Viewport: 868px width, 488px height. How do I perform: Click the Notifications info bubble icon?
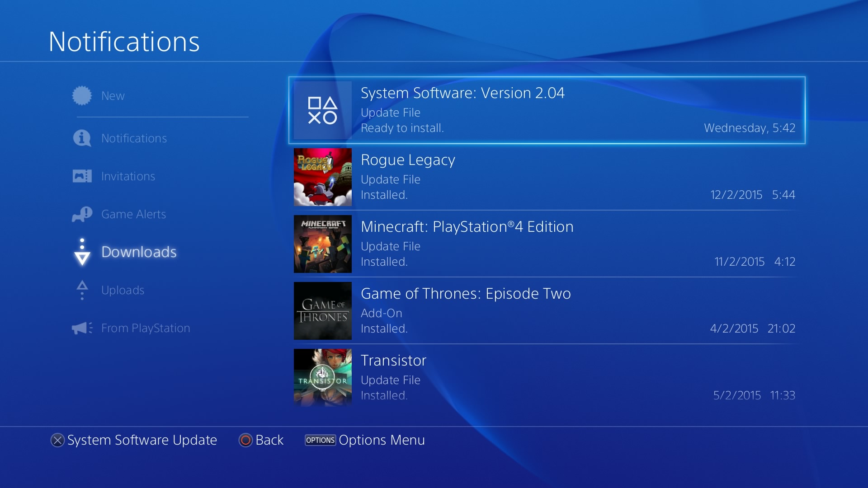(82, 138)
